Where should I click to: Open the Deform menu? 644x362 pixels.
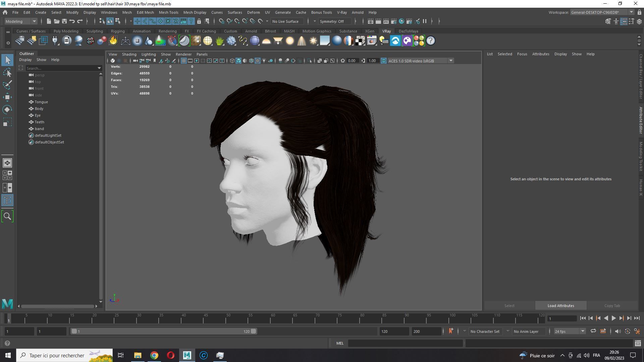[x=253, y=12]
